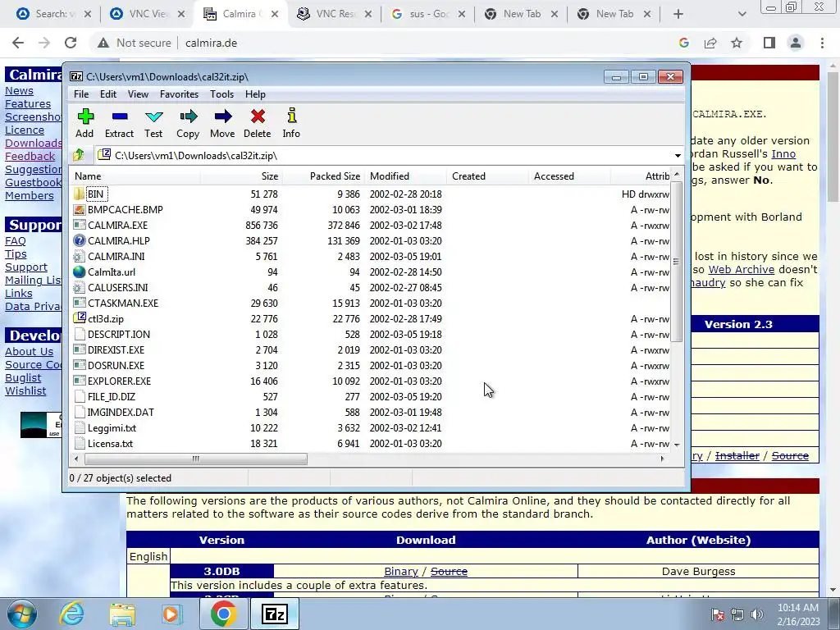
Task: Click the Buglist sidebar link
Action: coord(23,377)
